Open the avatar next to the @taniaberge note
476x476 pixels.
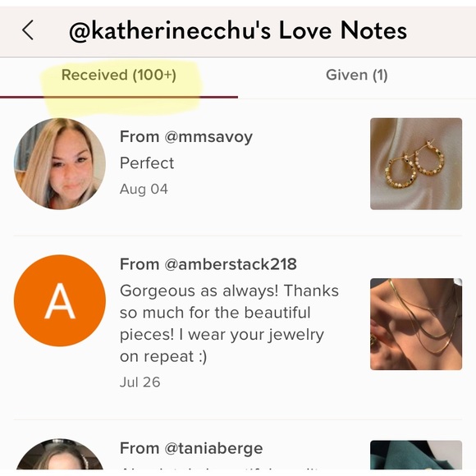coord(60,454)
